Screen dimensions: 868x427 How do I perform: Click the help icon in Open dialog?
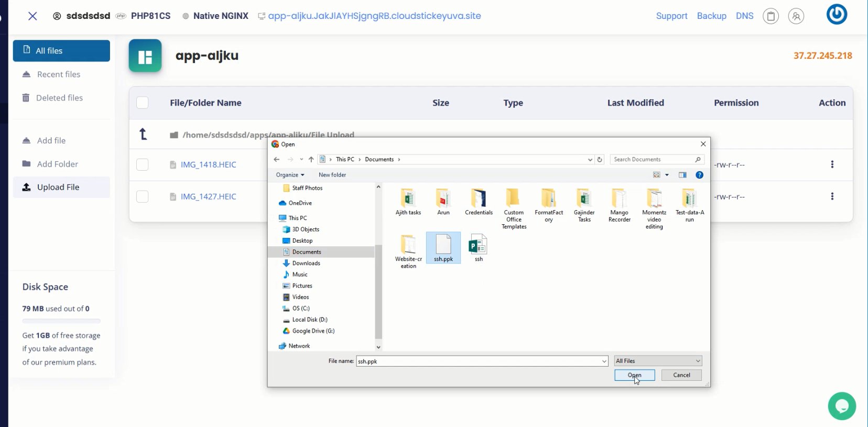[699, 175]
